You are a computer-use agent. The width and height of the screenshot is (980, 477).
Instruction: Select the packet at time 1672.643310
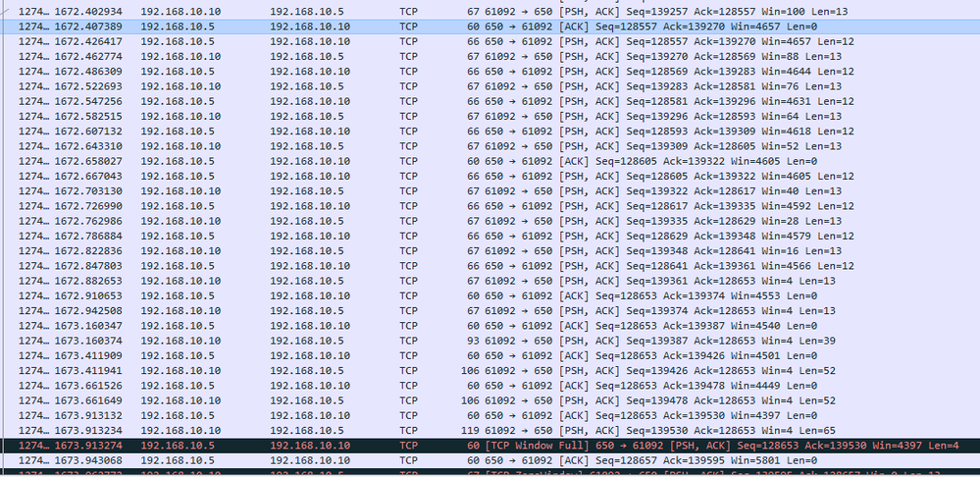click(x=490, y=146)
